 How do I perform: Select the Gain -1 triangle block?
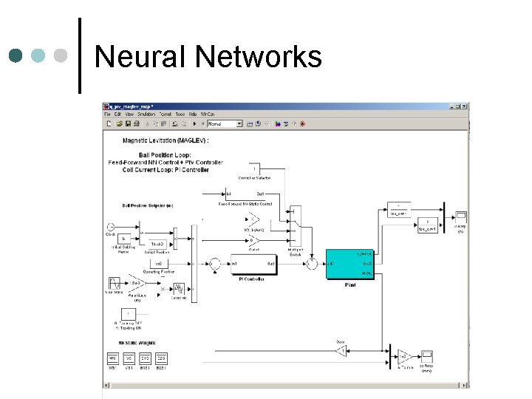(341, 351)
